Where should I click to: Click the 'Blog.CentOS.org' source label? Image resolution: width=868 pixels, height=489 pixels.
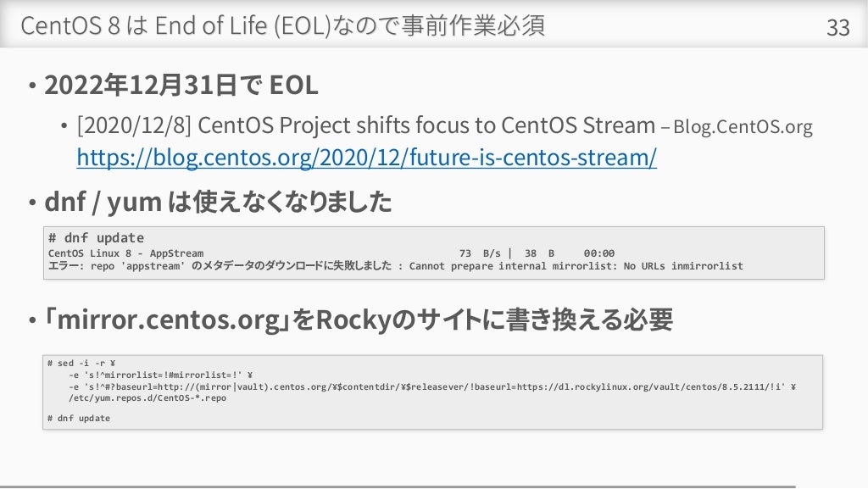743,128
